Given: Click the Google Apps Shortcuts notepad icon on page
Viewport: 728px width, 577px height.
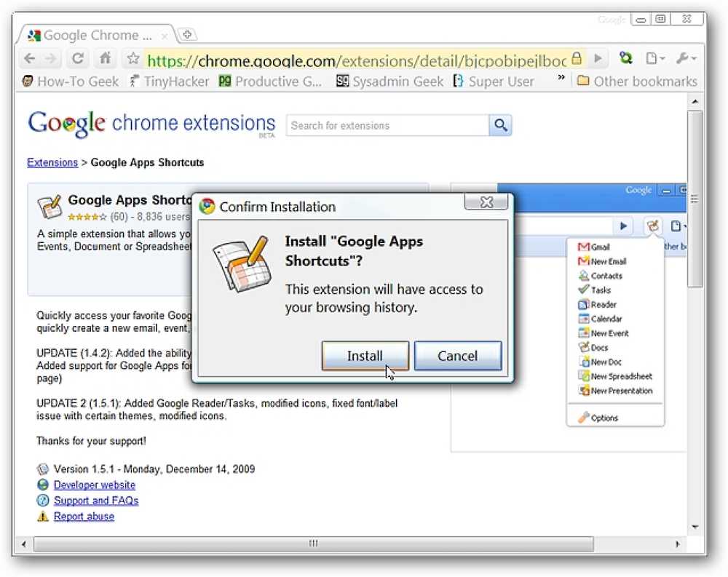Looking at the screenshot, I should point(50,207).
